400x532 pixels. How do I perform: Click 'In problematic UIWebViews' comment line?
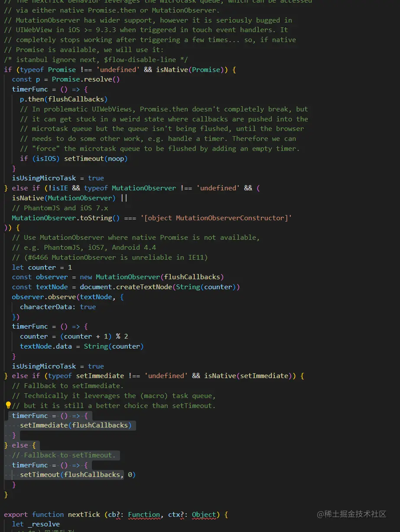click(164, 109)
